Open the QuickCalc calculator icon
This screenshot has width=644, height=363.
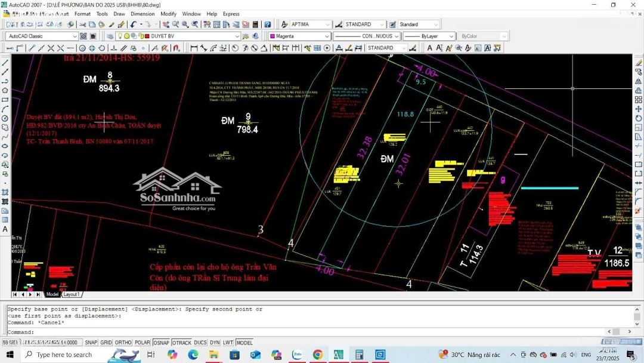pos(255,24)
